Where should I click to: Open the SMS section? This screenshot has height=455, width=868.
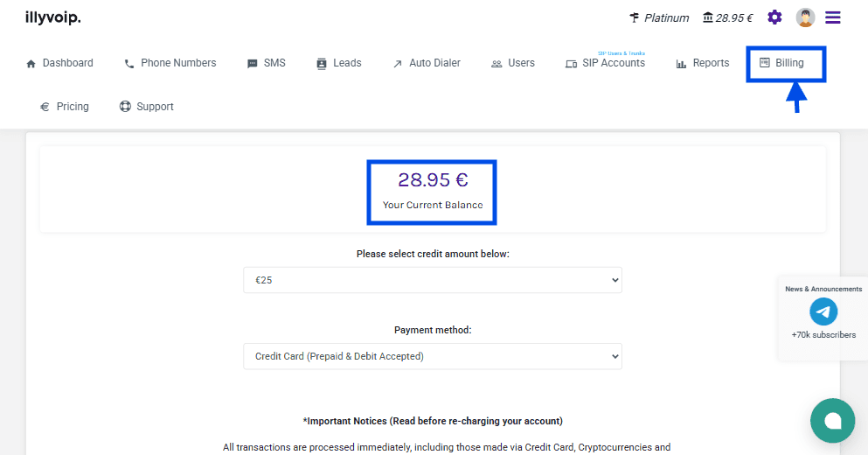tap(267, 63)
